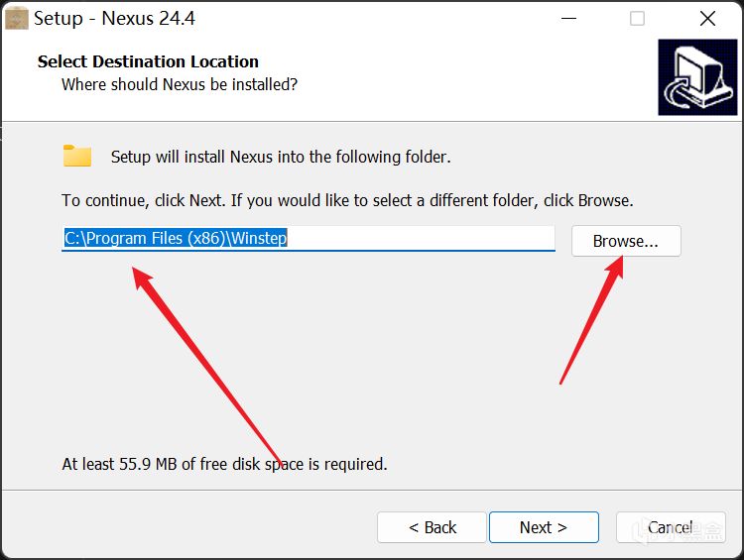744x560 pixels.
Task: Click the 'Setup - Nexus 24.4' window title
Action: (x=111, y=18)
